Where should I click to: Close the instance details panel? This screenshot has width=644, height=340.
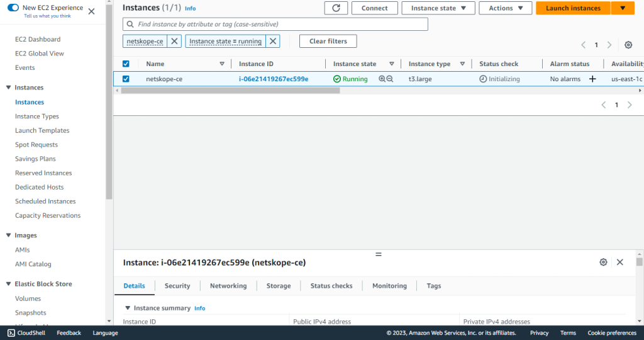tap(619, 262)
